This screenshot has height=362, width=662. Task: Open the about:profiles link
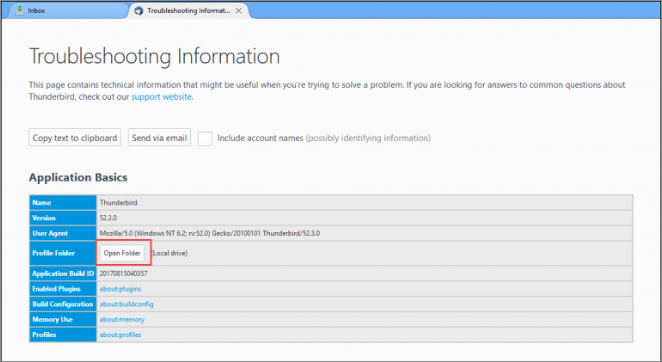120,335
